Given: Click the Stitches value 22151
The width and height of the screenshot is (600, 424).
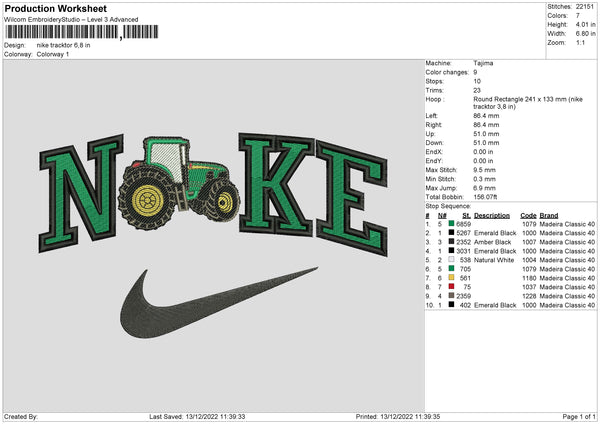Looking at the screenshot, I should 585,7.
